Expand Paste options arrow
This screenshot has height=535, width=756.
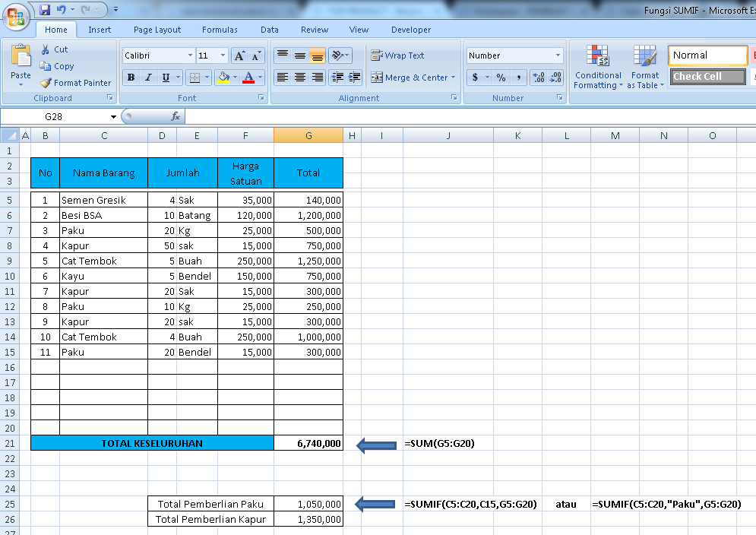click(x=21, y=85)
